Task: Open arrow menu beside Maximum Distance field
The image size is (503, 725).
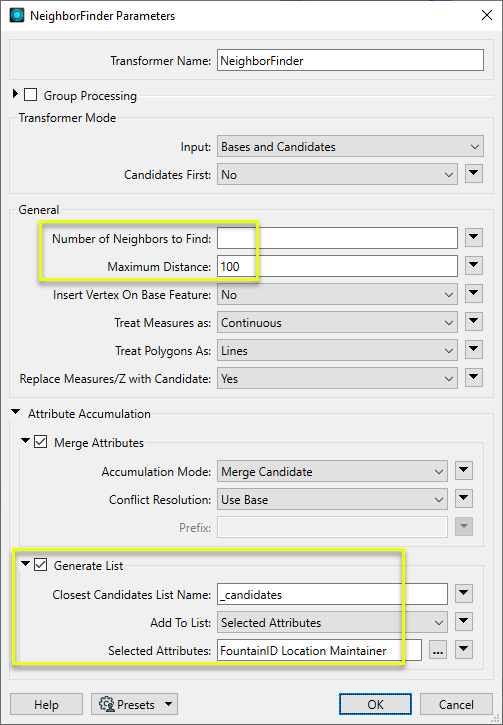Action: coord(474,266)
